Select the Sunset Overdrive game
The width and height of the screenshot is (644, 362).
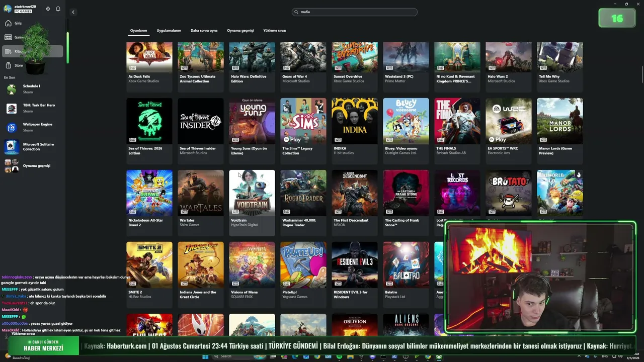355,67
